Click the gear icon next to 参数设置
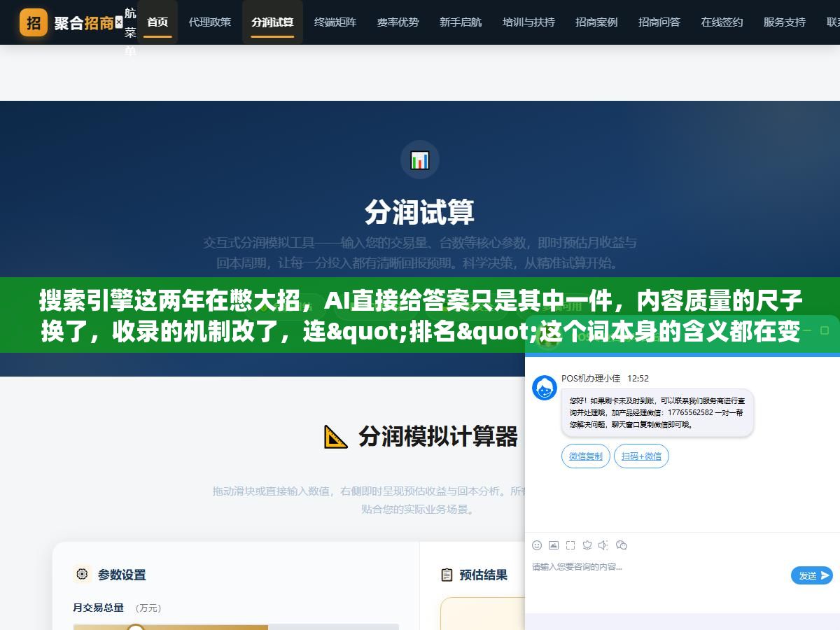Image resolution: width=840 pixels, height=630 pixels. [x=83, y=574]
